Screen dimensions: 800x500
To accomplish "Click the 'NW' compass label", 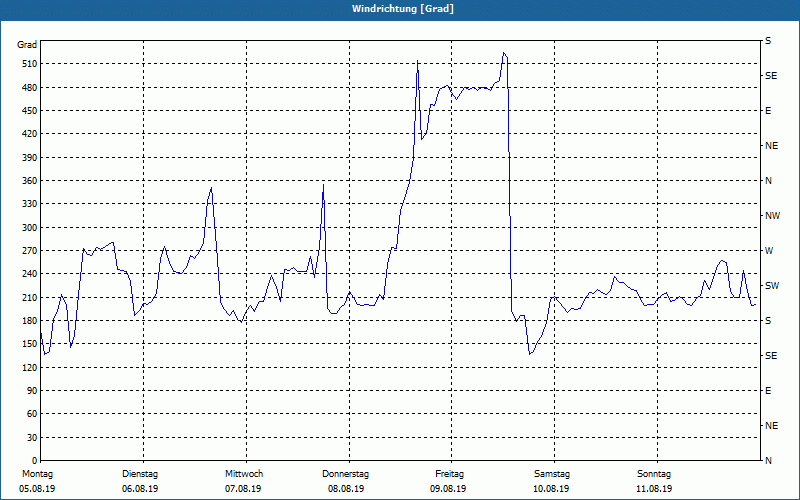I will coord(772,216).
